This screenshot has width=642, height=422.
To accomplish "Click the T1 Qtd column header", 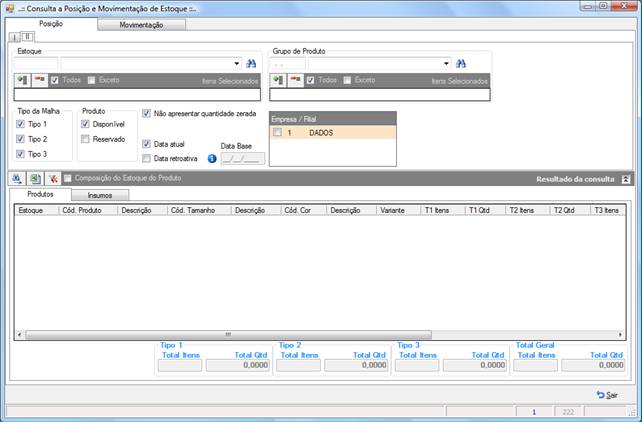I will coord(485,210).
